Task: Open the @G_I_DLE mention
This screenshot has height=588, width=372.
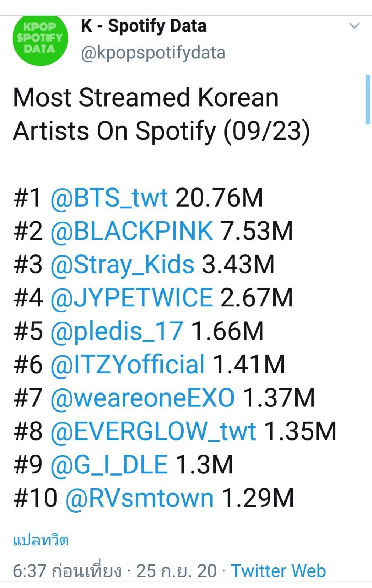Action: tap(109, 465)
